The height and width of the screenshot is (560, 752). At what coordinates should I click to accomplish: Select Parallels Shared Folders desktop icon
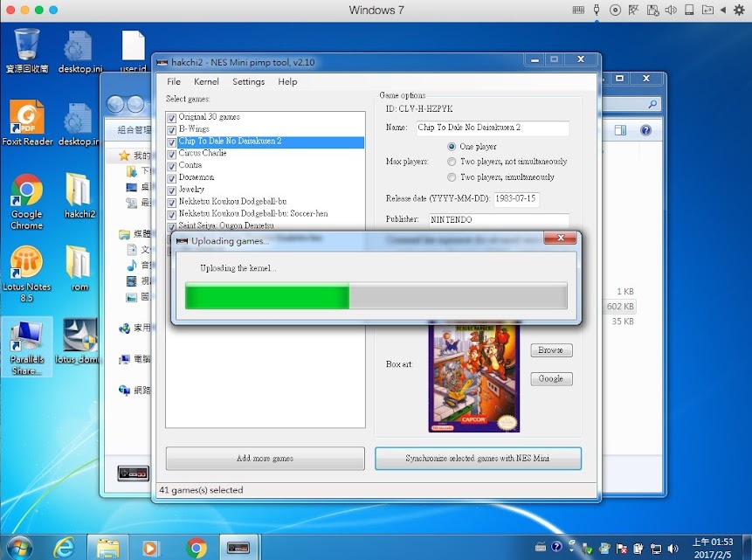(x=27, y=347)
